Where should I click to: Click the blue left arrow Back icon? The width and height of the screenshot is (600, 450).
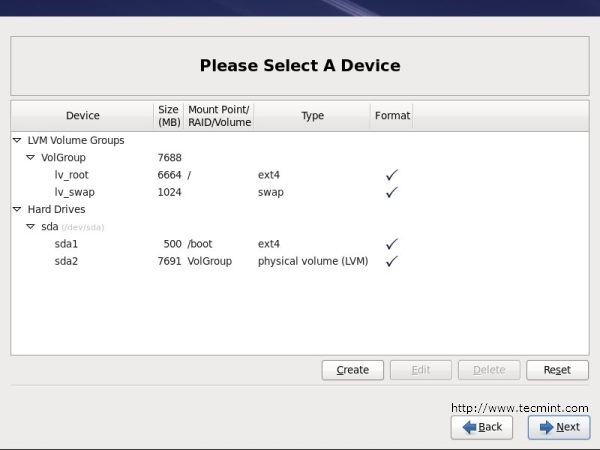[469, 427]
